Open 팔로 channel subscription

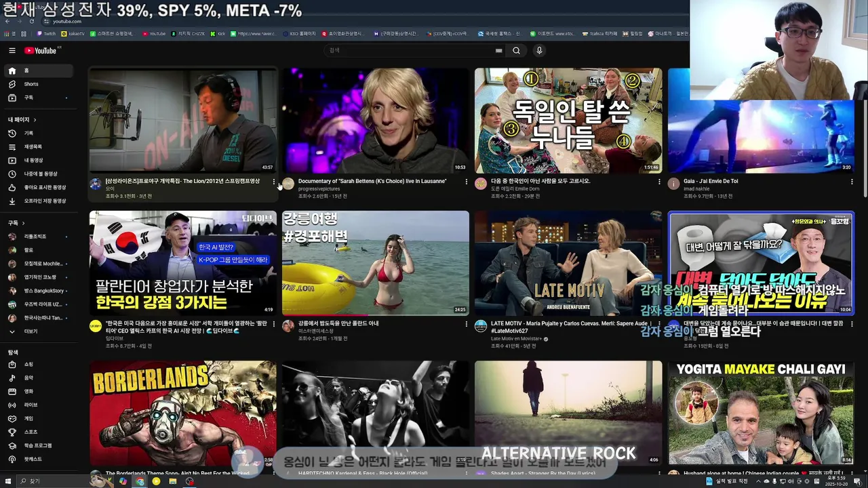coord(39,250)
